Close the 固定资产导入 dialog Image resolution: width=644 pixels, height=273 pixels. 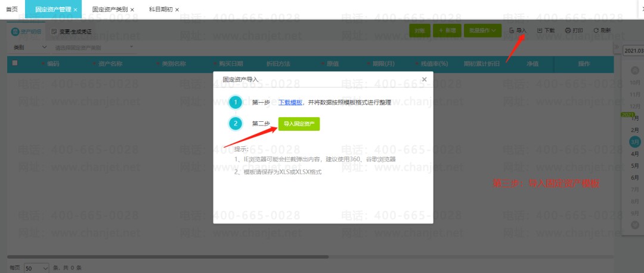425,79
